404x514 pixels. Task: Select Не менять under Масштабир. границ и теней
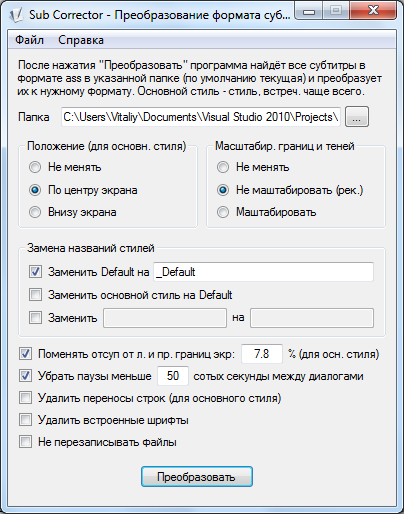coord(223,167)
